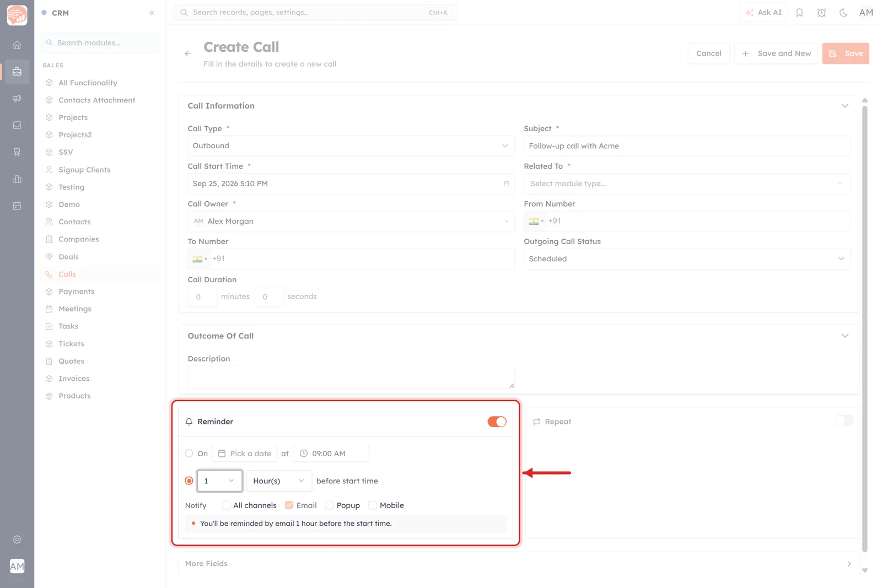Click the bookmark icon in top bar
The image size is (882, 588).
tap(799, 13)
